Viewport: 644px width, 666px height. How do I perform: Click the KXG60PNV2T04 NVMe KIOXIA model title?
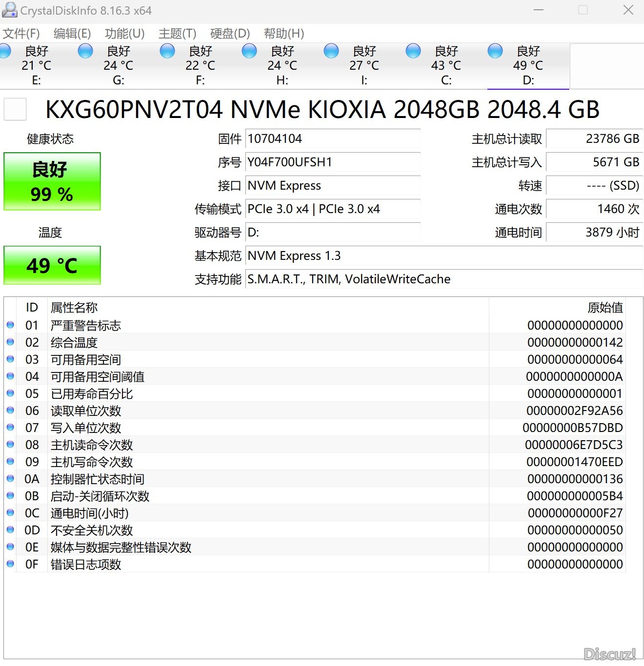coord(322,109)
